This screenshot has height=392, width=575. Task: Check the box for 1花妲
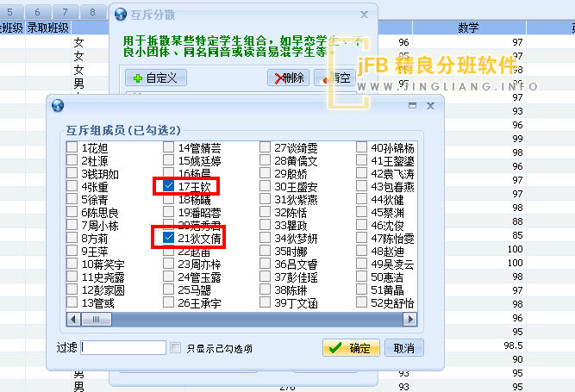pos(72,147)
